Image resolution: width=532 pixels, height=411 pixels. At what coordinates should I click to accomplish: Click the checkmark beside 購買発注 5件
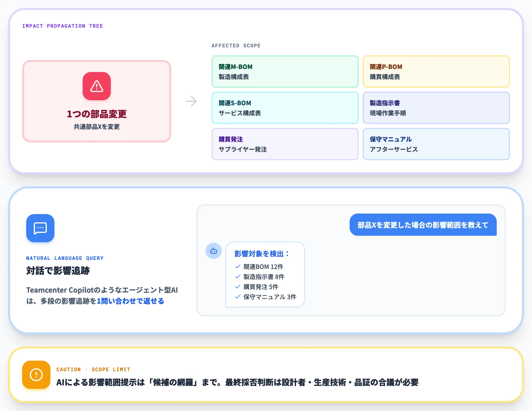point(238,287)
